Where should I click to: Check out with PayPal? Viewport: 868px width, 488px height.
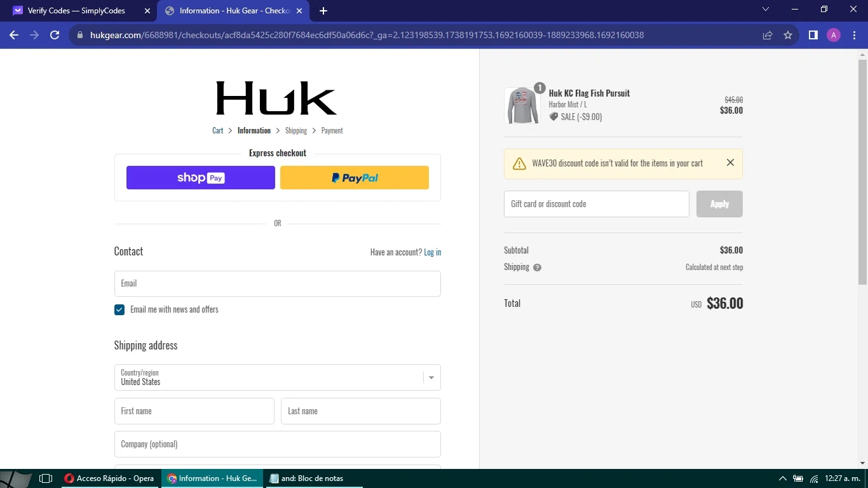[355, 178]
